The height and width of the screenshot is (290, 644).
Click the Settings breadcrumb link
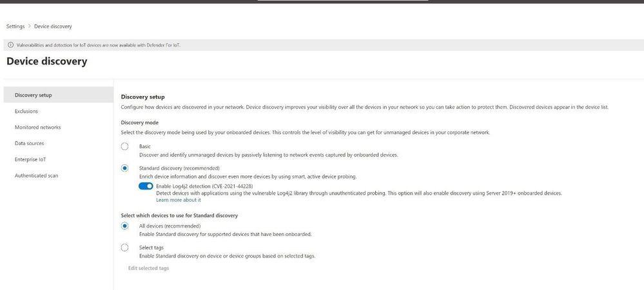15,26
